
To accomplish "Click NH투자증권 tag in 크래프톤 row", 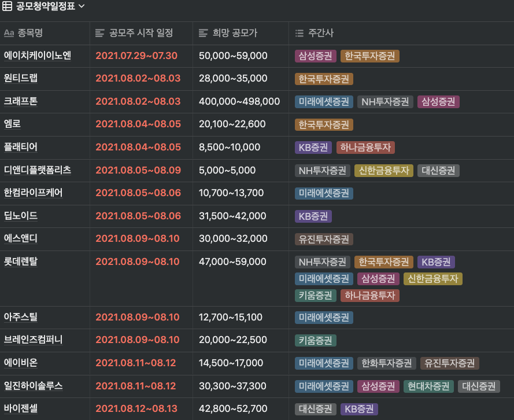I will (385, 102).
